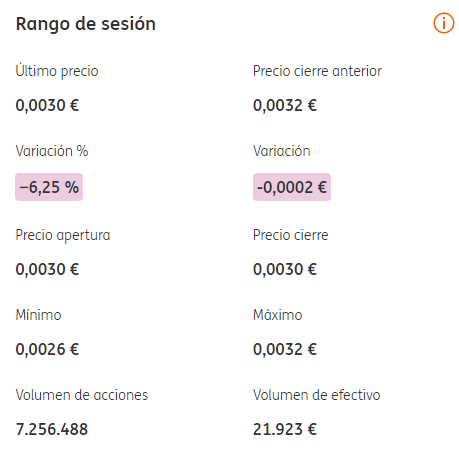Select the Precio cierre anterior label
The height and width of the screenshot is (453, 459).
pos(317,71)
